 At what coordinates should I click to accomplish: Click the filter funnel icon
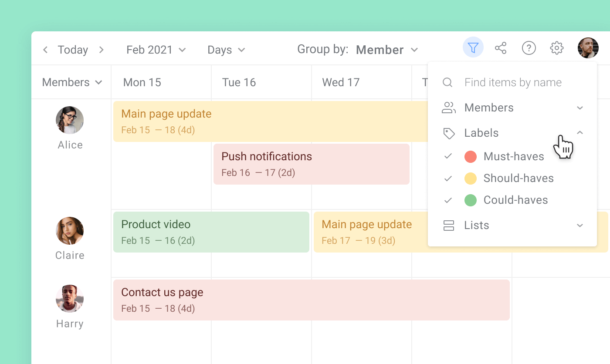click(x=473, y=47)
